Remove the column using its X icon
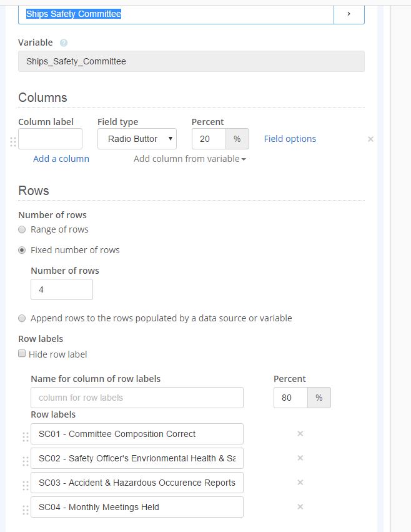The width and height of the screenshot is (411, 532). 370,139
